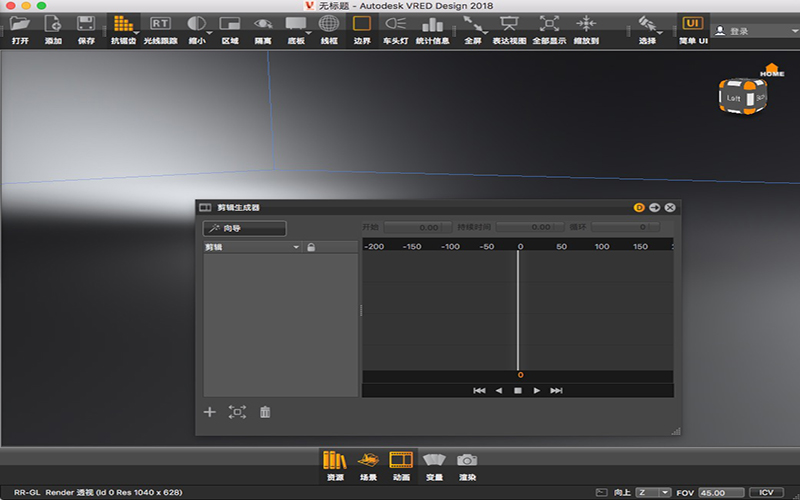Jump to start of clip timeline
This screenshot has height=500, width=800.
tap(479, 390)
